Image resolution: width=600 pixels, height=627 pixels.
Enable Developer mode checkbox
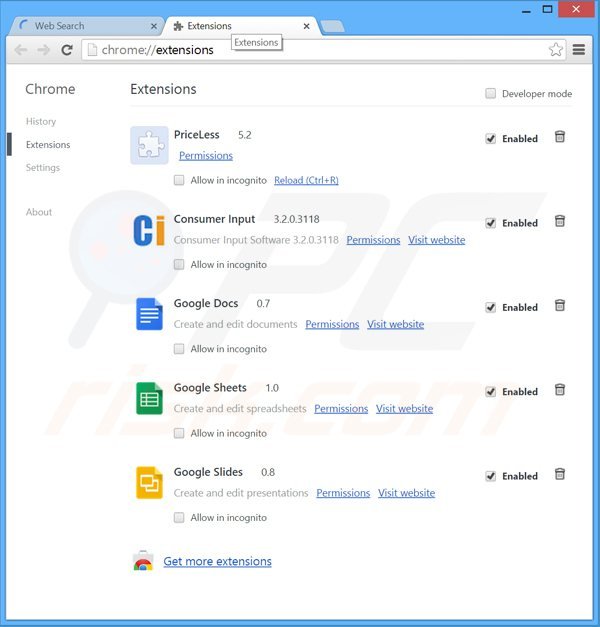[x=490, y=94]
